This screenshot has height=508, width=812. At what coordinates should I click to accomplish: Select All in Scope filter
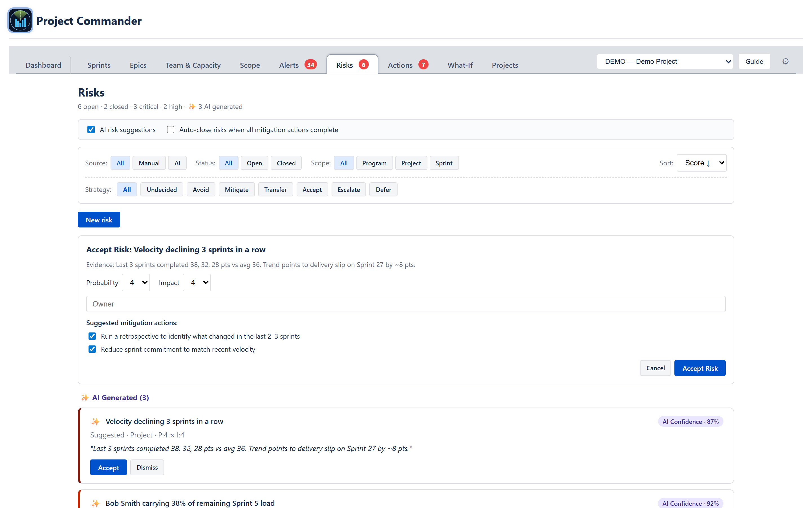(344, 163)
